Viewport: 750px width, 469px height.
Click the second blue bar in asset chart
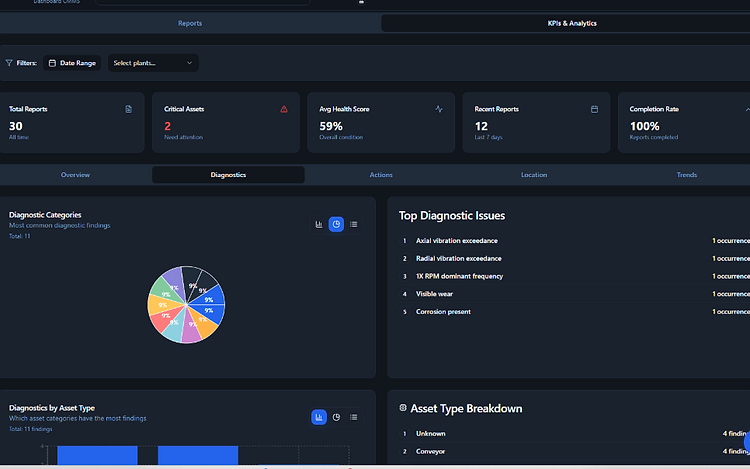click(198, 455)
